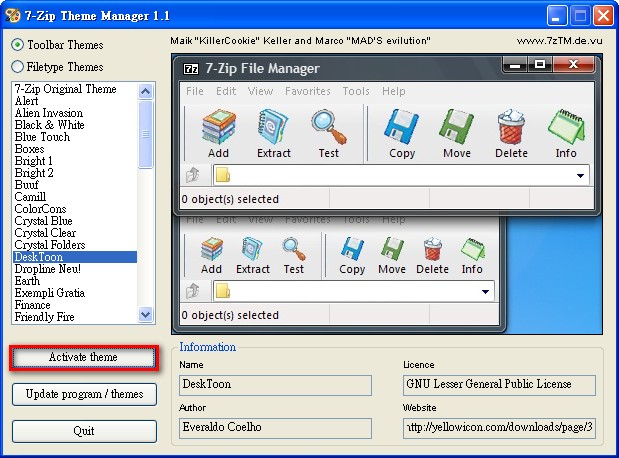Open the Favorites menu in preview window
The image size is (619, 458).
pyautogui.click(x=308, y=91)
